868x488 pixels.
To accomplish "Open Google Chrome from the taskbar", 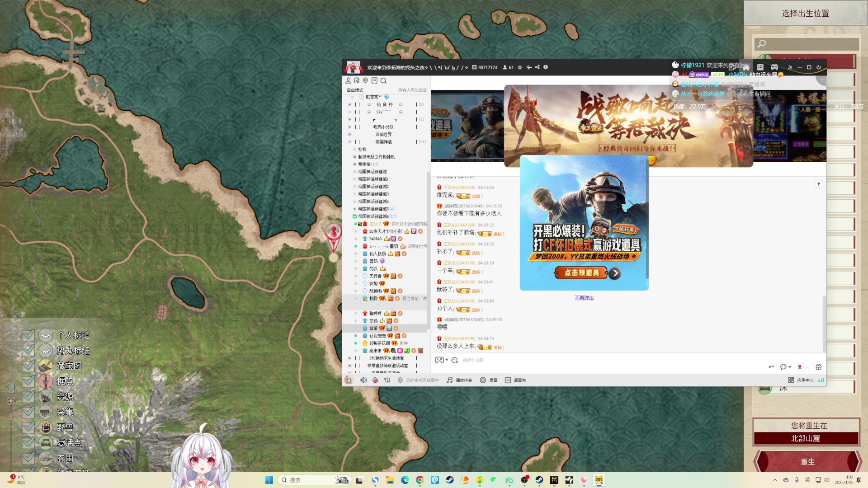I will (x=420, y=480).
